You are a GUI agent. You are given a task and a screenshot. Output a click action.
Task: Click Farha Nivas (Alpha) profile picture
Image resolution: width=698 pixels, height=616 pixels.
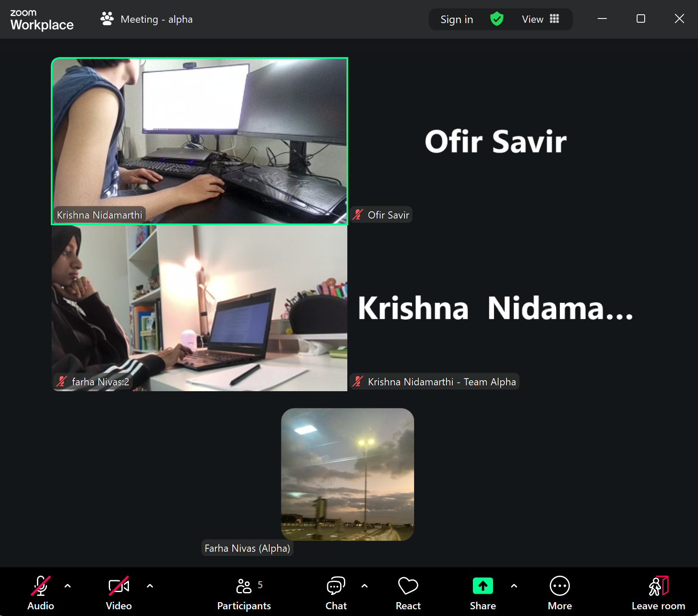tap(347, 474)
